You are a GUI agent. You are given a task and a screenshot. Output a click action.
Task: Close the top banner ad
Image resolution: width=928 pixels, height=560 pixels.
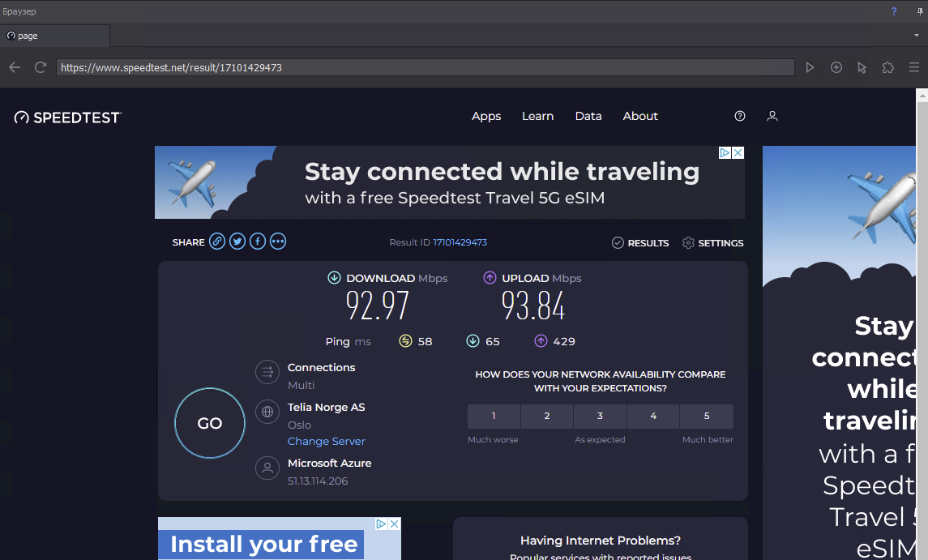pos(738,152)
